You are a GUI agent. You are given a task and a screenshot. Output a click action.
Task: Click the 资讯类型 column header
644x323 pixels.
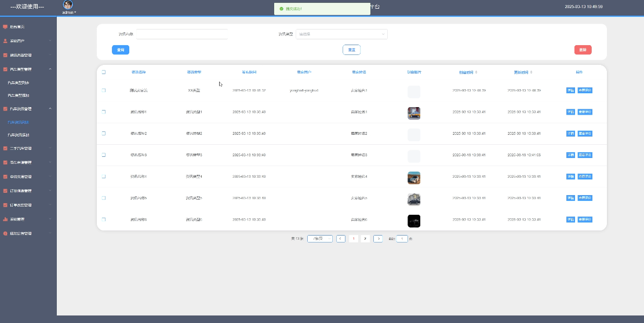[194, 72]
